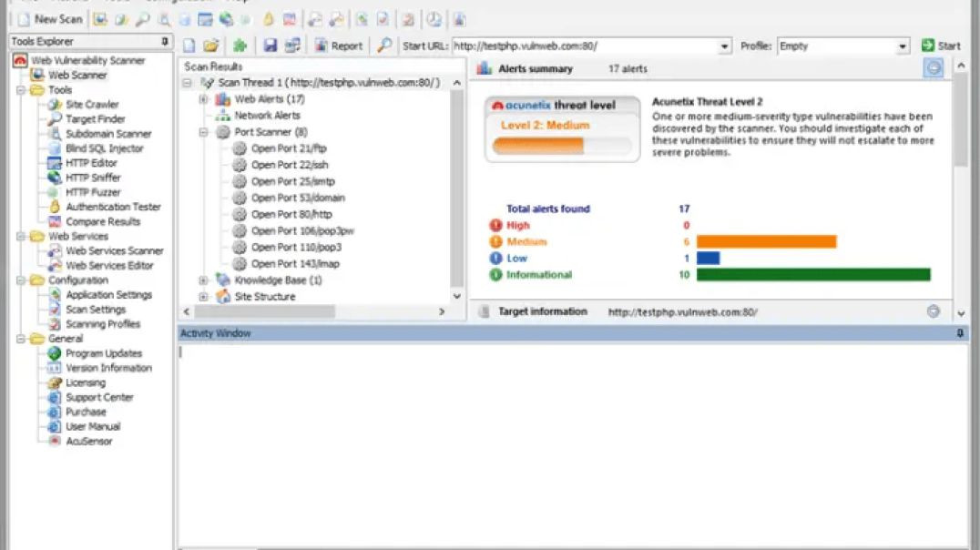Click the Report button
The height and width of the screenshot is (550, 980).
point(338,46)
